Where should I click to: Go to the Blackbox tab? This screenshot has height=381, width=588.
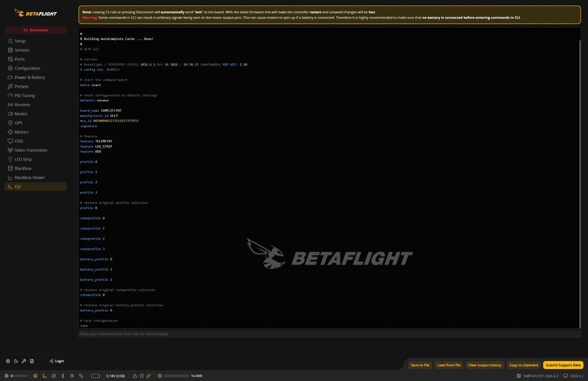pyautogui.click(x=36, y=168)
